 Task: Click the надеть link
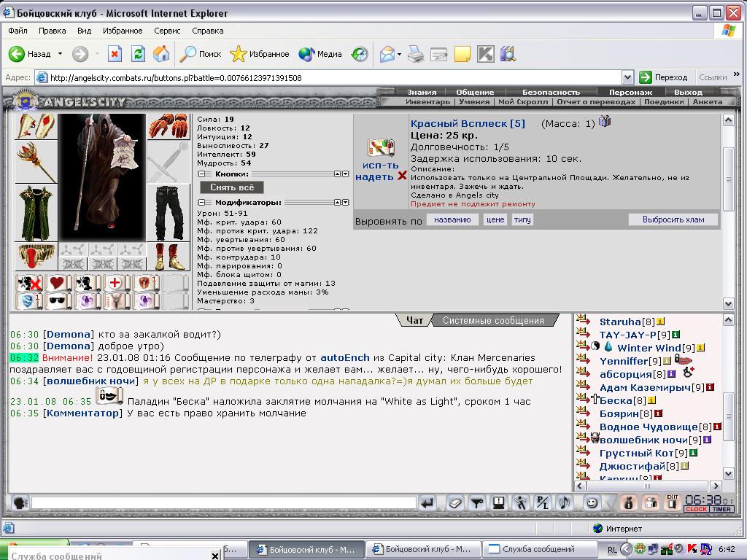[374, 176]
